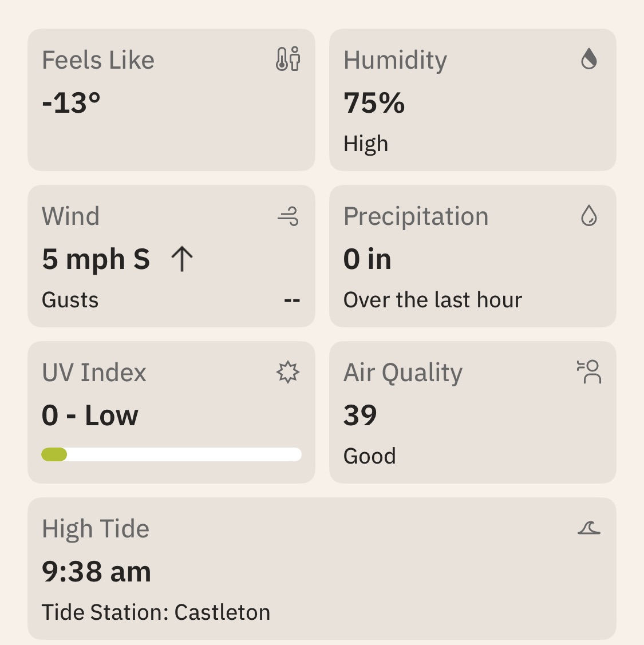Click the Wind gust icon
This screenshot has height=645, width=644.
pos(288,216)
